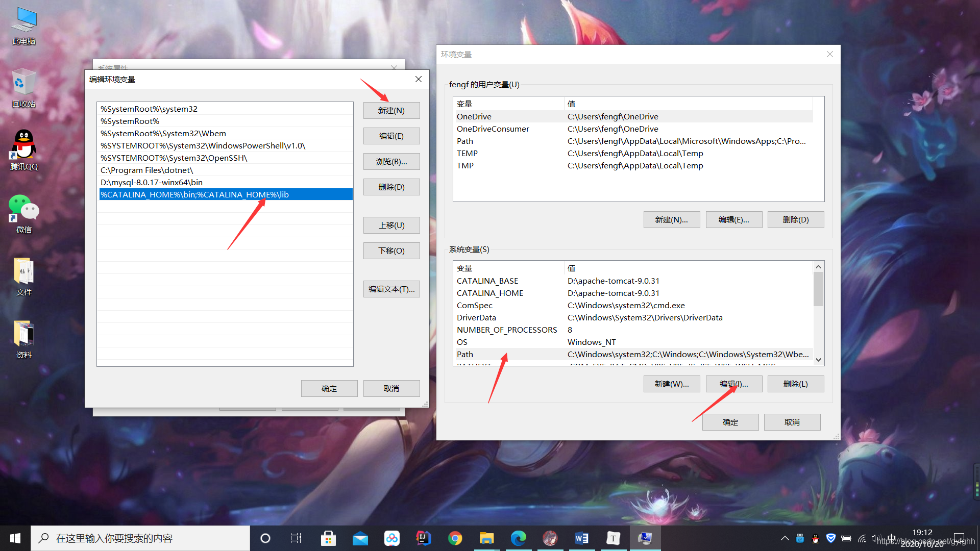The image size is (980, 551).
Task: Close the 编辑环境变量 dialog
Action: [x=419, y=79]
